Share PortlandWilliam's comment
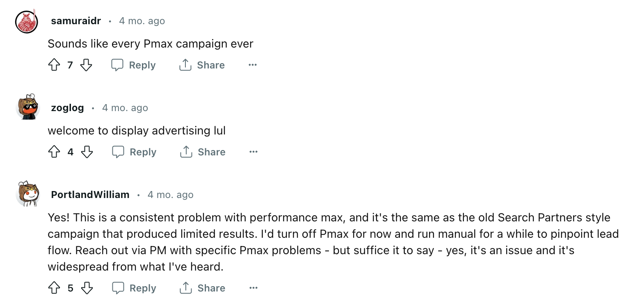The height and width of the screenshot is (305, 644). coord(203,288)
